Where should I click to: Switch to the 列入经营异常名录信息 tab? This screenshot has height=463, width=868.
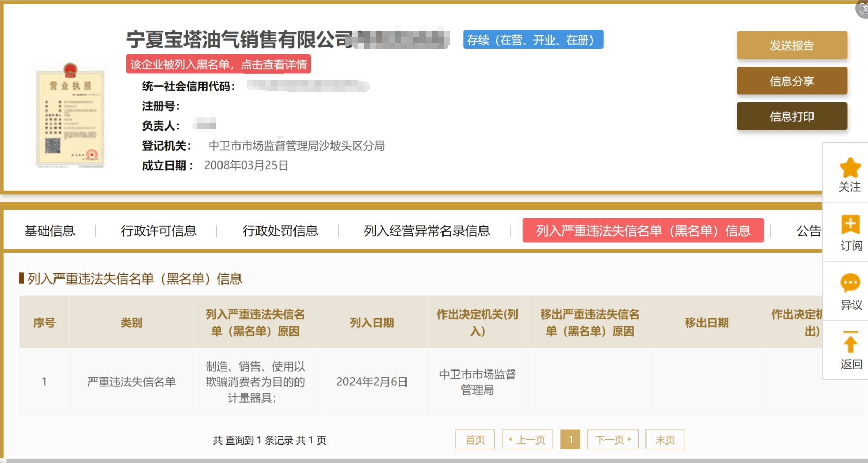[x=427, y=231]
